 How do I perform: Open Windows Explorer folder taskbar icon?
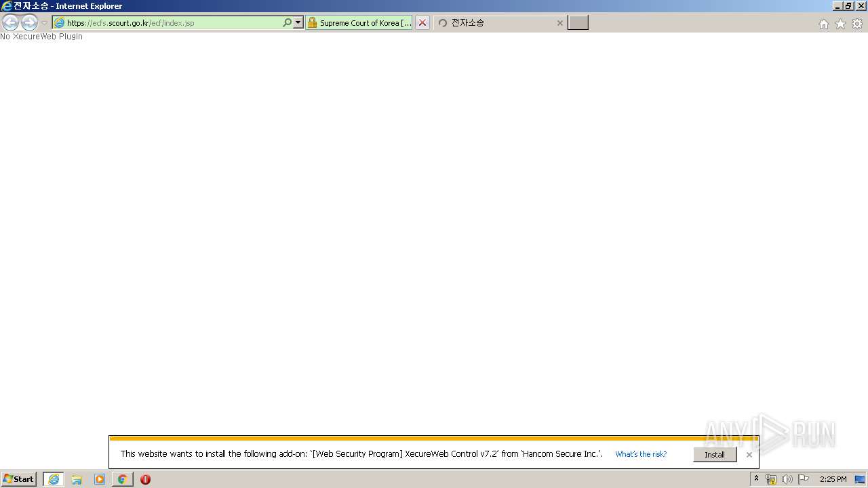[77, 479]
